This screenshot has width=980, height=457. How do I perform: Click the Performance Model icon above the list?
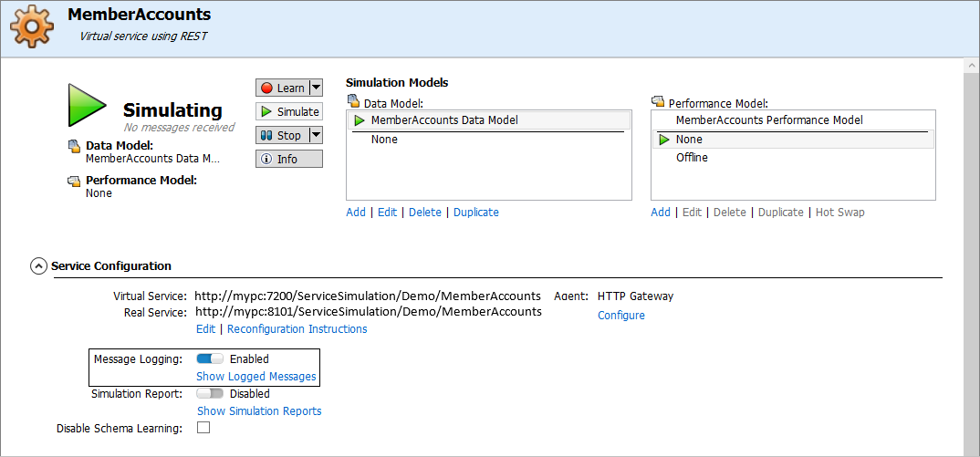(x=658, y=103)
